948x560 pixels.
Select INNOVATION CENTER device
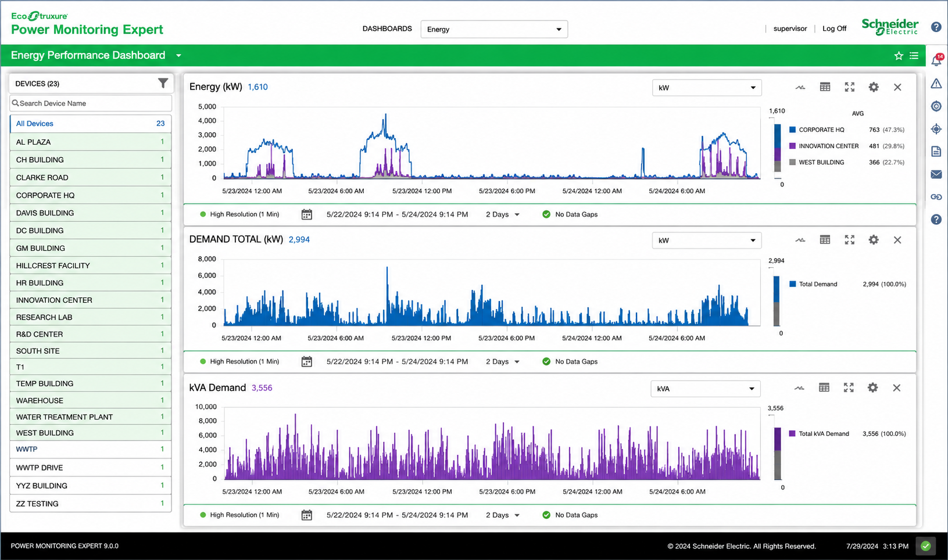91,300
